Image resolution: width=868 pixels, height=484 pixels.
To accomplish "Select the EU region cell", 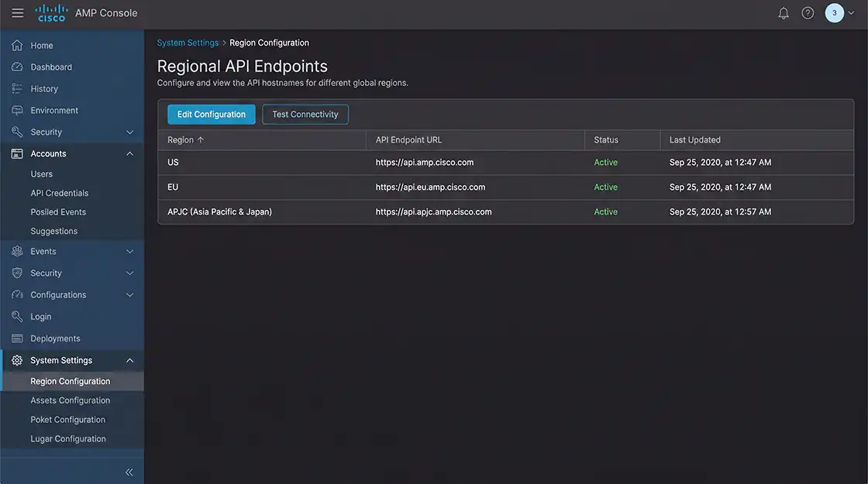I will pyautogui.click(x=173, y=187).
